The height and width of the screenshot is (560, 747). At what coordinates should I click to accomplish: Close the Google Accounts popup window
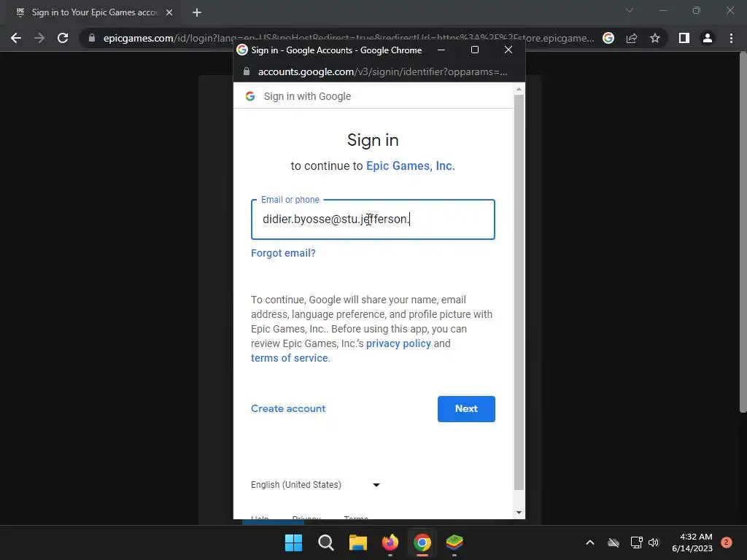508,50
